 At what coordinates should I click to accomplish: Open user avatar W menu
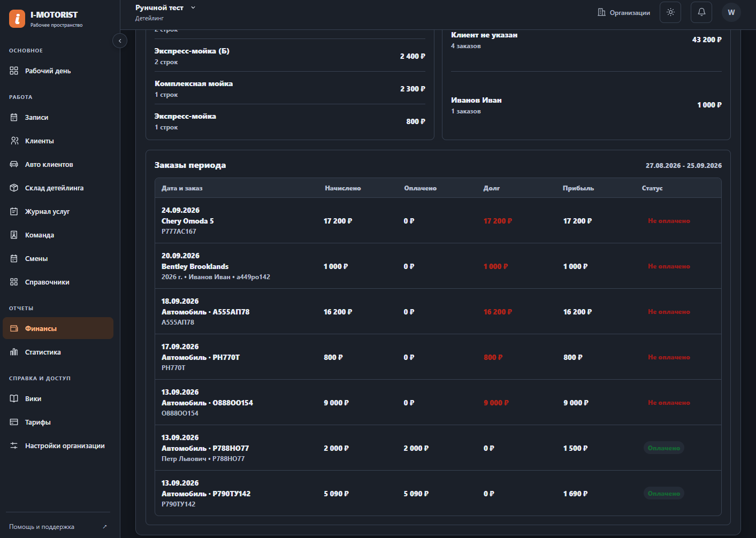(731, 12)
